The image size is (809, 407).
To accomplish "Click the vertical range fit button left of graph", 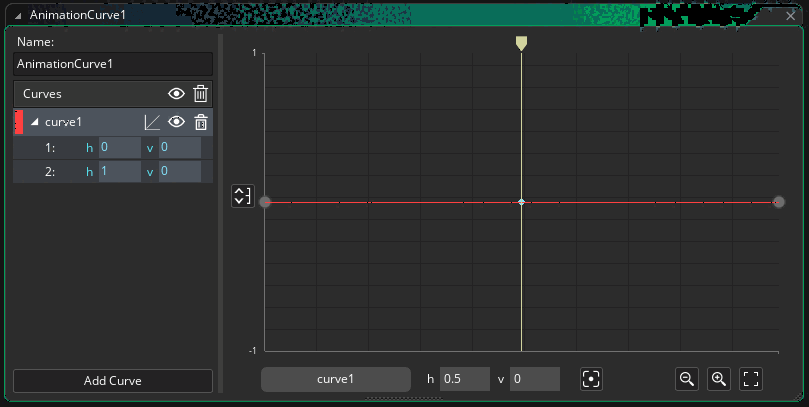I will click(242, 196).
